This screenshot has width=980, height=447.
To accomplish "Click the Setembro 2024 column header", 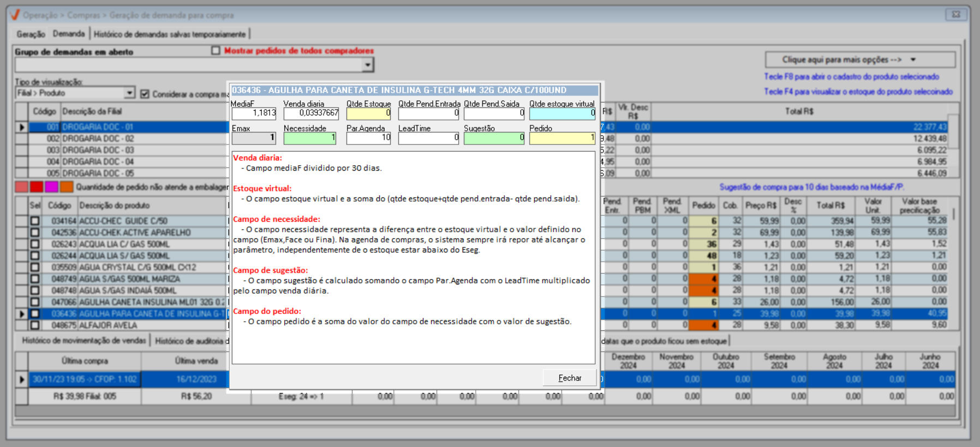I will coord(779,361).
